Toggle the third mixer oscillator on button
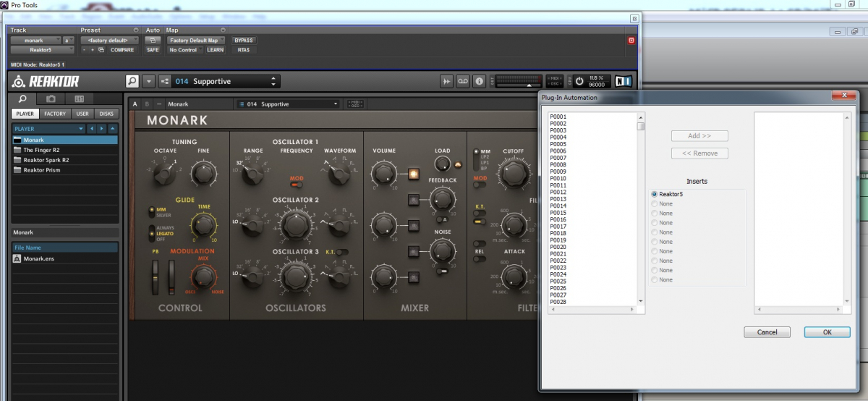868x401 pixels. pos(414,276)
